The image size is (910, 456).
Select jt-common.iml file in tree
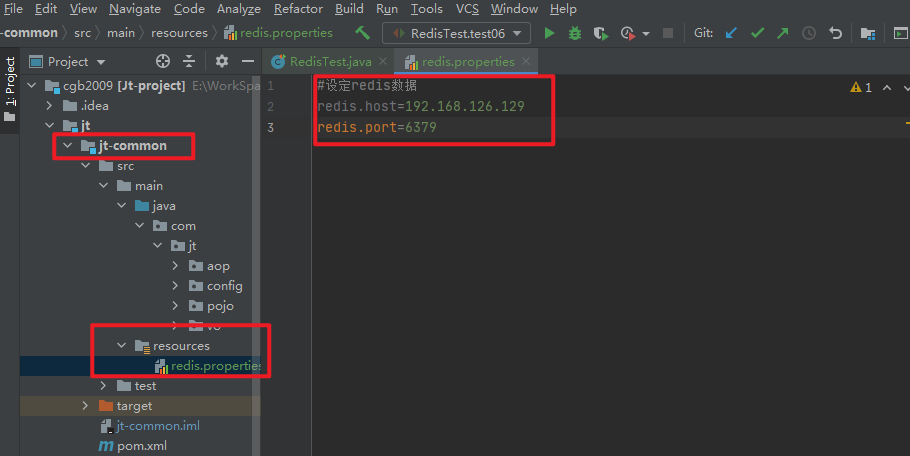point(150,426)
